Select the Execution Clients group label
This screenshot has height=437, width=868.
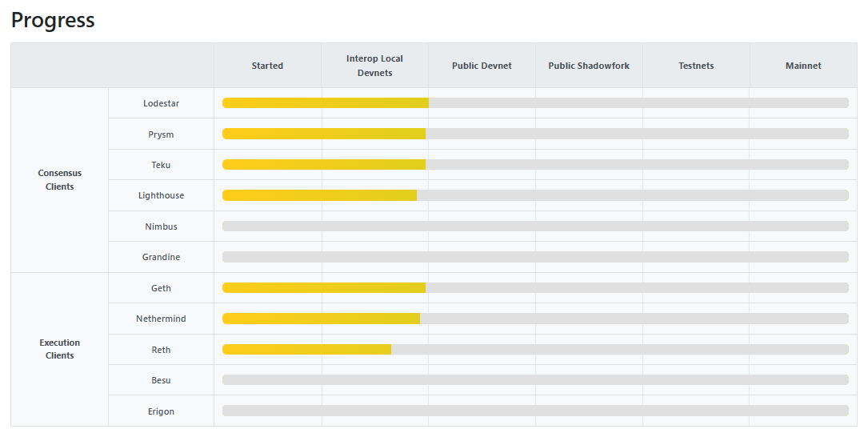[x=60, y=349]
